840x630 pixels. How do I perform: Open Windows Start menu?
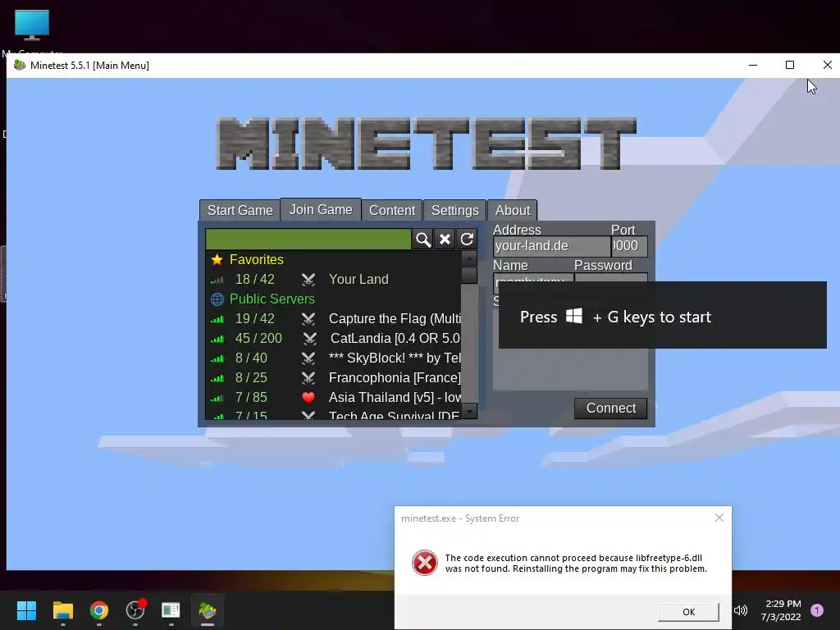coord(26,610)
